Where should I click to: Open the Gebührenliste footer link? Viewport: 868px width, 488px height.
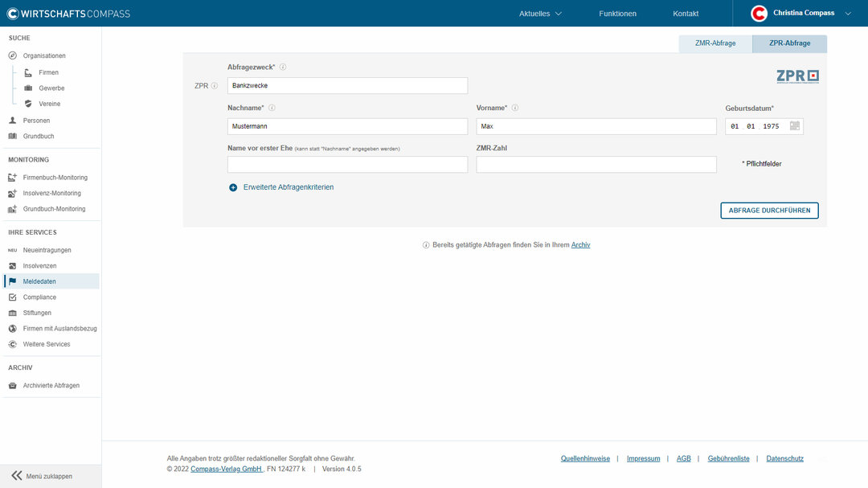point(728,458)
